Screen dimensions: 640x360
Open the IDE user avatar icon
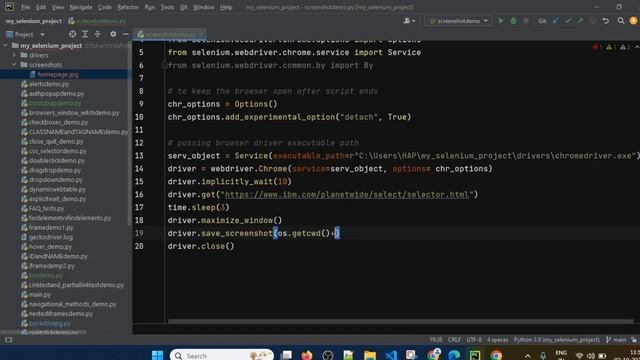633,21
